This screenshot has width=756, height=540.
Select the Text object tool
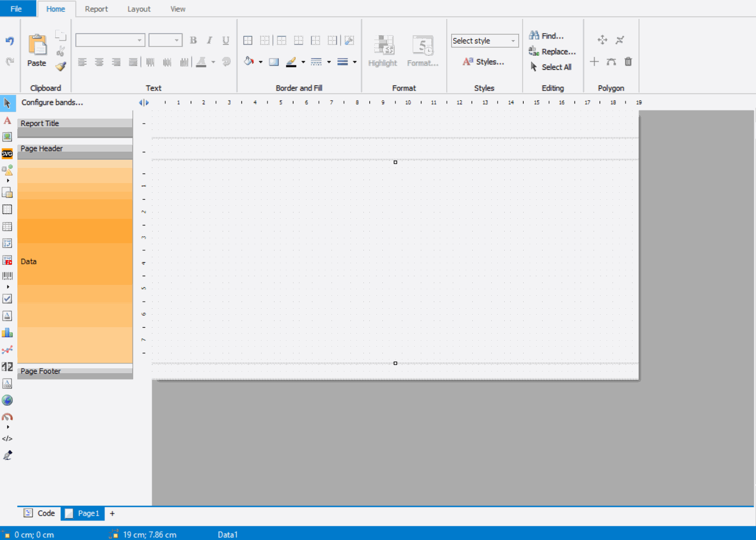pos(7,120)
